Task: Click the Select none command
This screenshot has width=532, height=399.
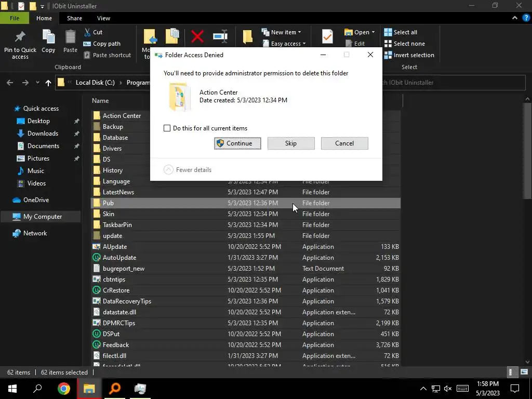Action: tap(404, 44)
